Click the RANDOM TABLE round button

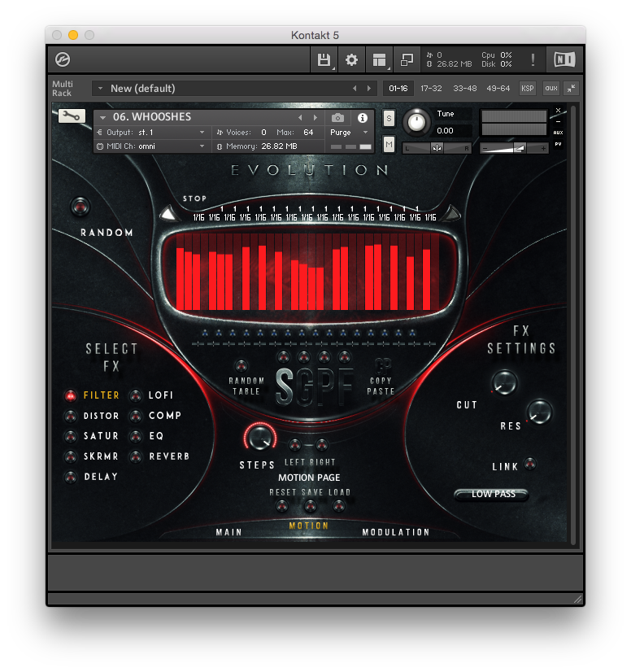point(242,366)
